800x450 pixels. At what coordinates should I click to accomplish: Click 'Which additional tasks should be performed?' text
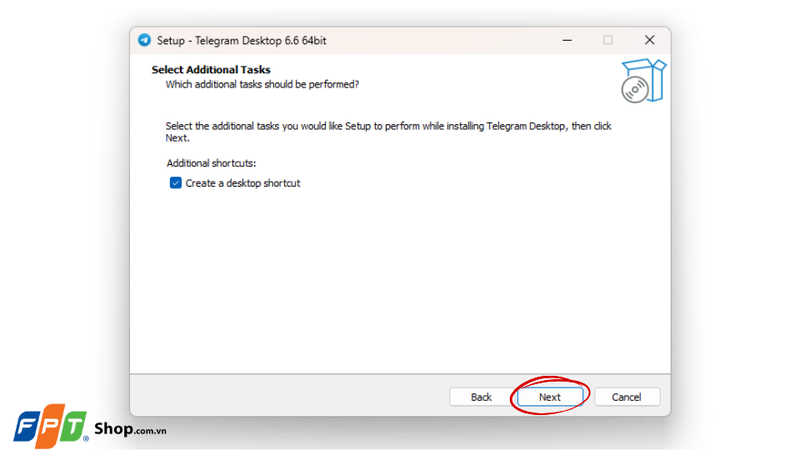(x=262, y=84)
